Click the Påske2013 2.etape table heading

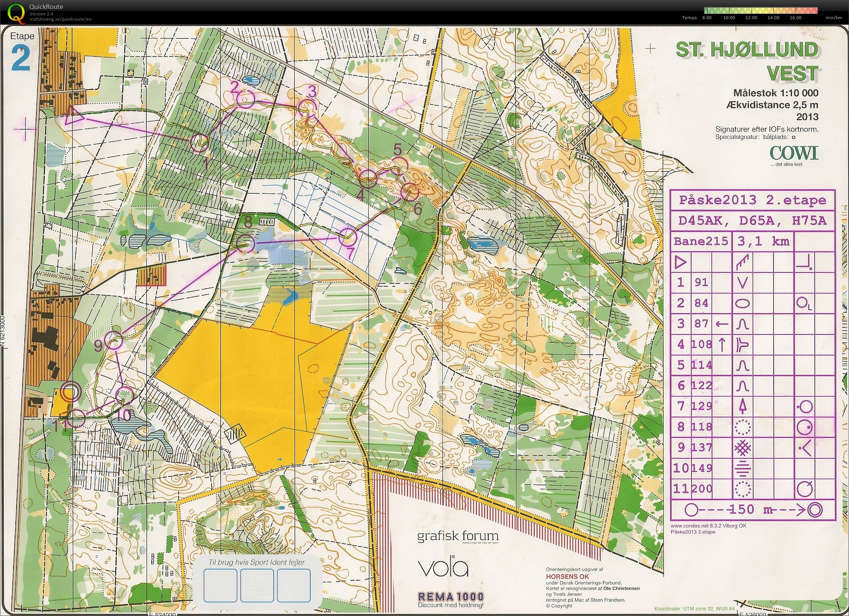(753, 200)
